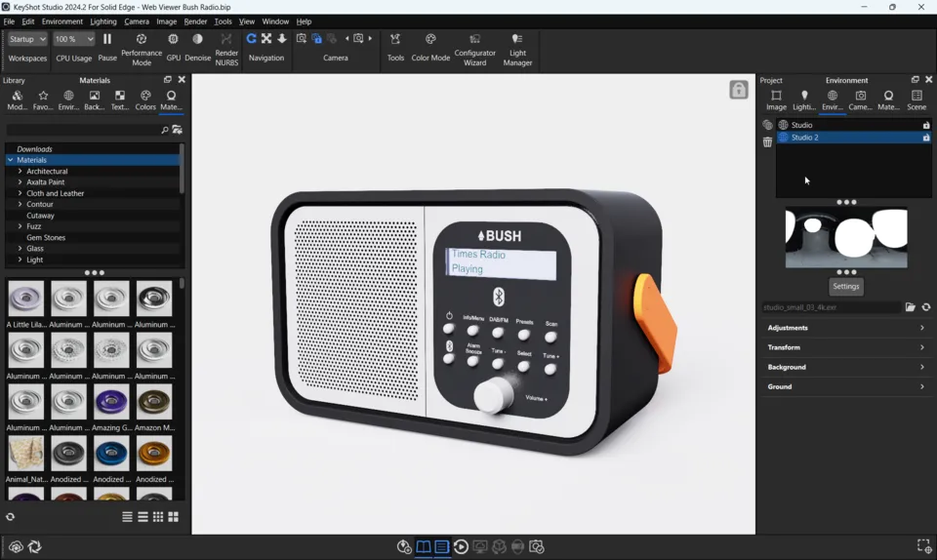Toggle Render NURBS
This screenshot has height=560, width=937.
(226, 49)
